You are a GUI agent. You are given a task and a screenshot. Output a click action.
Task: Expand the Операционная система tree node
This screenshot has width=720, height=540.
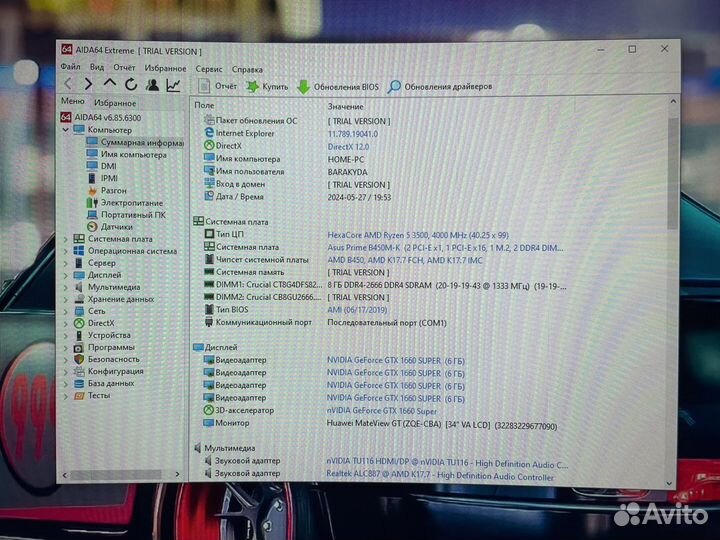pyautogui.click(x=65, y=251)
